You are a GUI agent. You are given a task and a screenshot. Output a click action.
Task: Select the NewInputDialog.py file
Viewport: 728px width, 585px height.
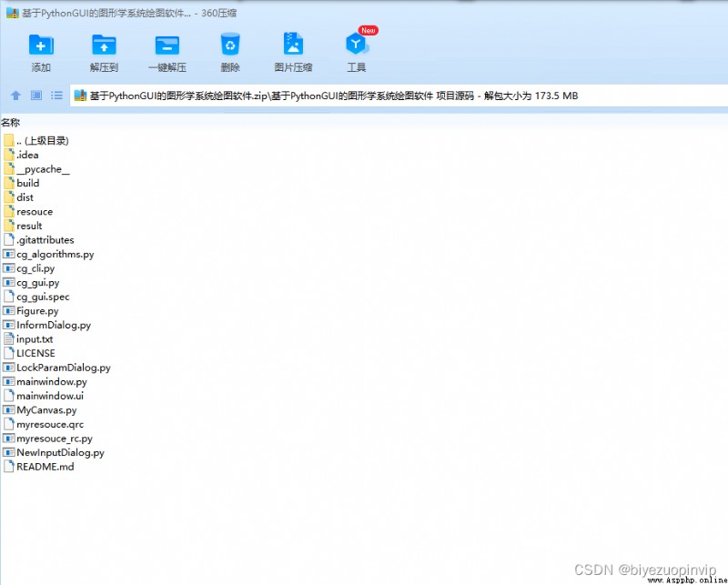[x=54, y=453]
